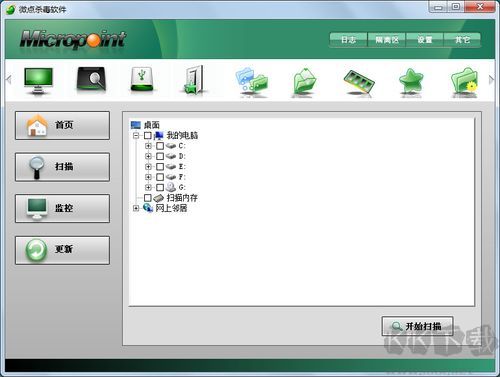Screen dimensions: 500x377
Task: Open the 日志 tab
Action: (x=349, y=40)
